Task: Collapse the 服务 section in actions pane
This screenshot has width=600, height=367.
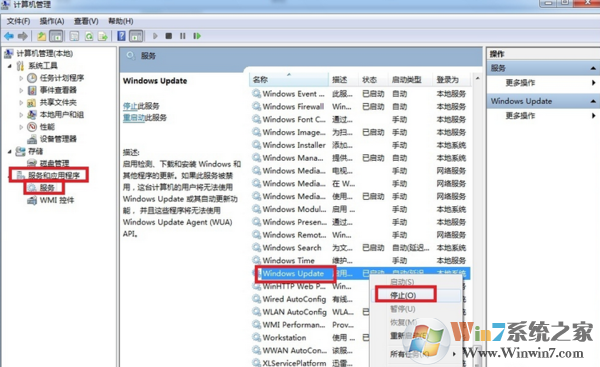Action: [x=593, y=68]
